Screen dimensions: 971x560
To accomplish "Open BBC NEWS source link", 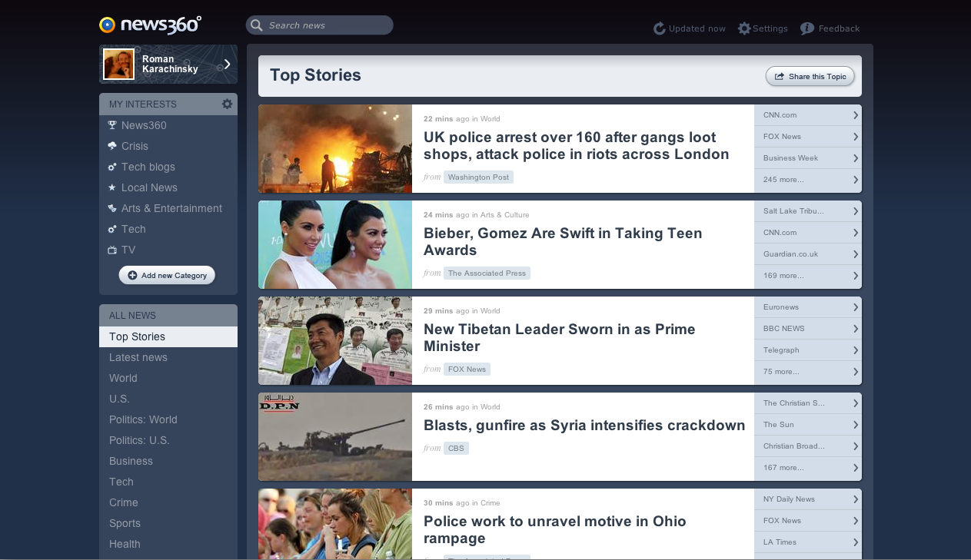I will tap(808, 329).
